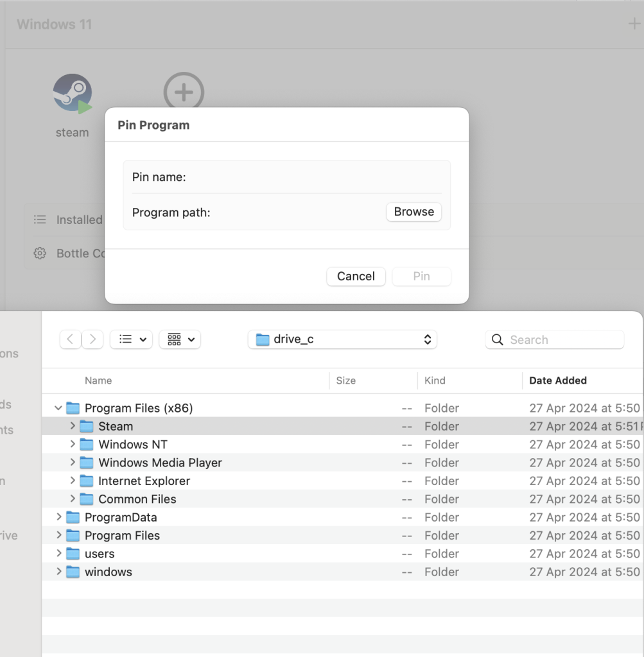Collapse the Program Files (x86) folder
Image resolution: width=644 pixels, height=657 pixels.
tap(58, 408)
